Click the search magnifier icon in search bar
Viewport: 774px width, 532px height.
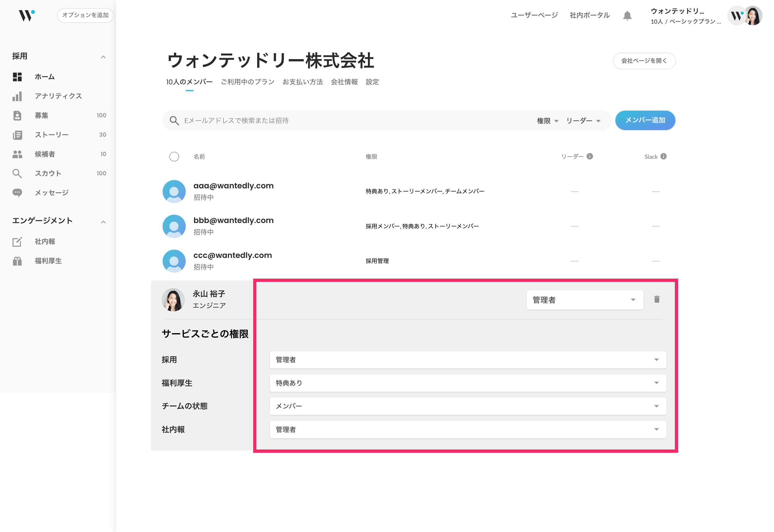[174, 121]
